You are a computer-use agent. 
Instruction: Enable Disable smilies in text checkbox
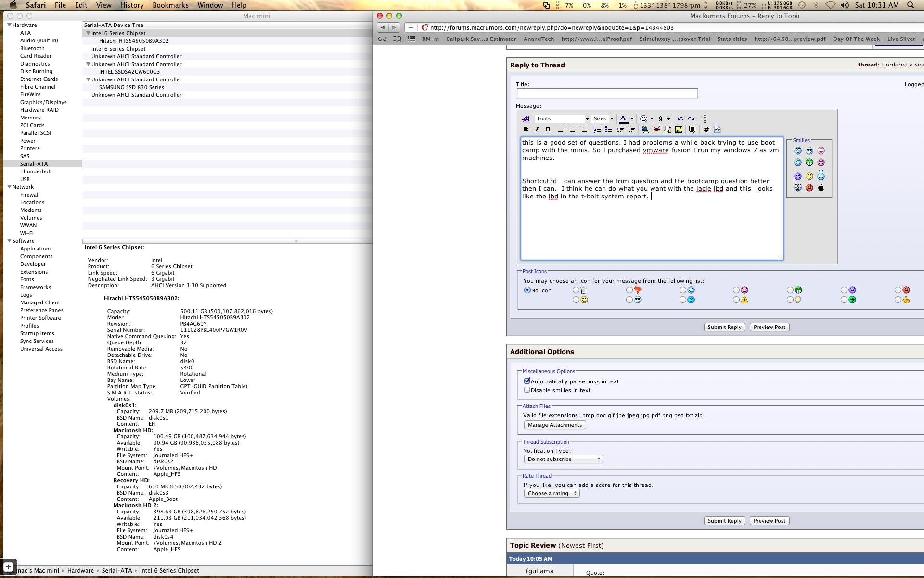coord(527,390)
